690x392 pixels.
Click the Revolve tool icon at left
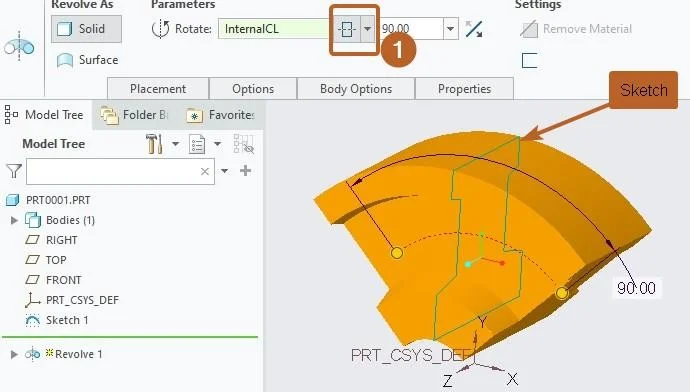(x=19, y=46)
